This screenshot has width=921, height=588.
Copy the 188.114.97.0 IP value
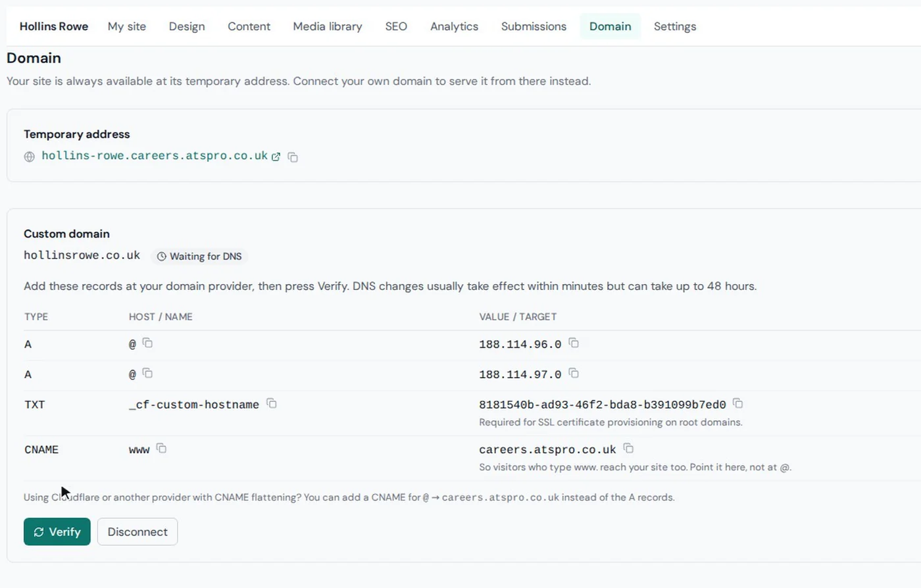[x=574, y=373]
